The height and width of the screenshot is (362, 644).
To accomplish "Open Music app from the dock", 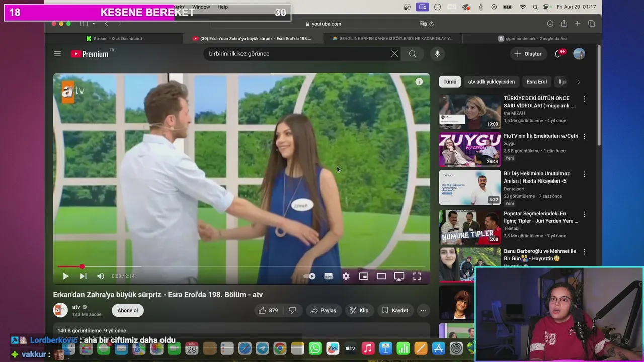I will tap(368, 348).
